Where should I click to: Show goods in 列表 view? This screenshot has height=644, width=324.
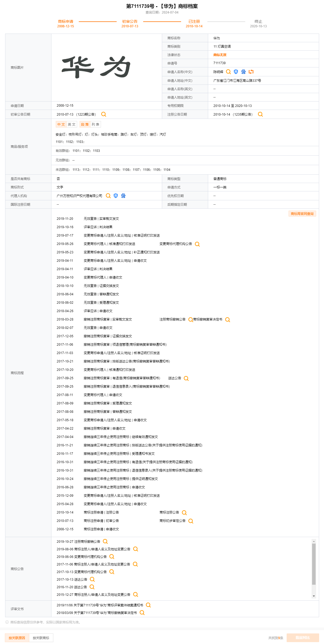tap(96, 125)
